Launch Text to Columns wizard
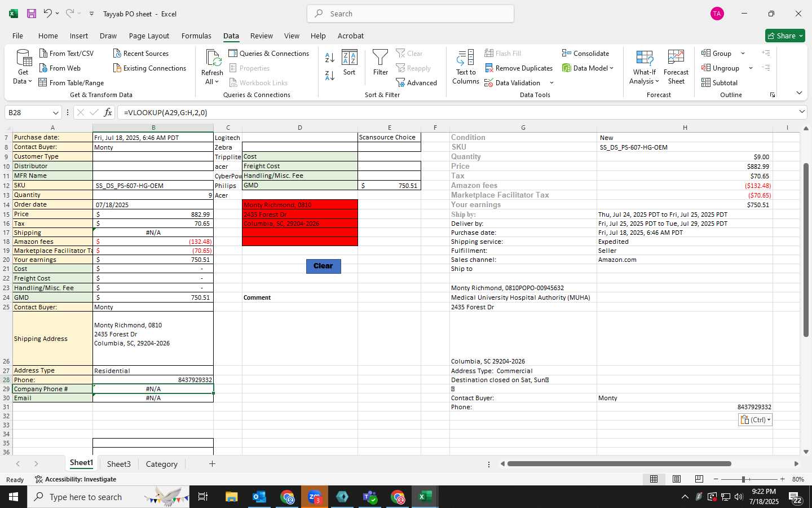The width and height of the screenshot is (812, 508). 466,67
